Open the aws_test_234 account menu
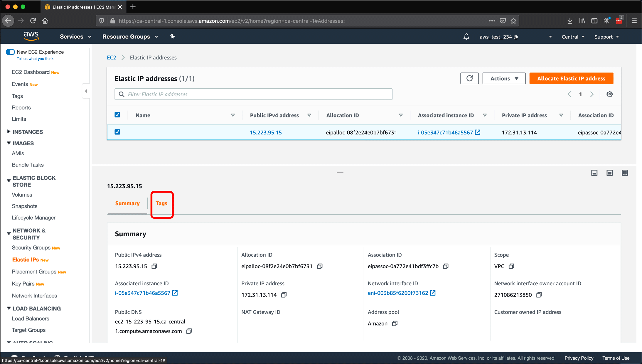 click(x=515, y=37)
